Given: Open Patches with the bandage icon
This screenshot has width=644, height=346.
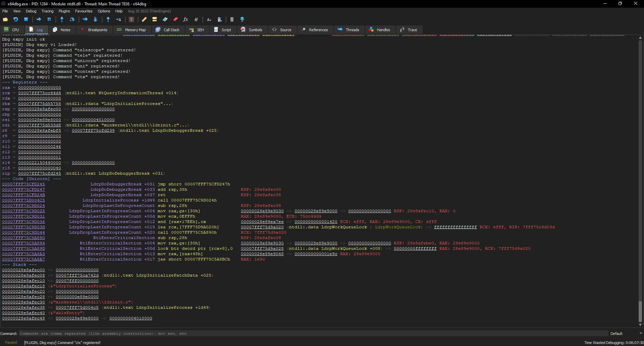Looking at the screenshot, I should [x=144, y=19].
